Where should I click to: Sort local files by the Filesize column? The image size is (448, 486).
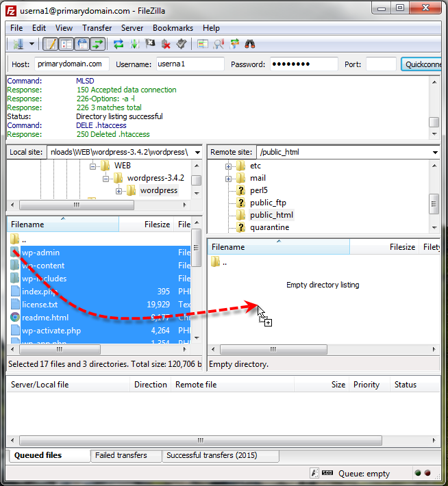coord(145,225)
